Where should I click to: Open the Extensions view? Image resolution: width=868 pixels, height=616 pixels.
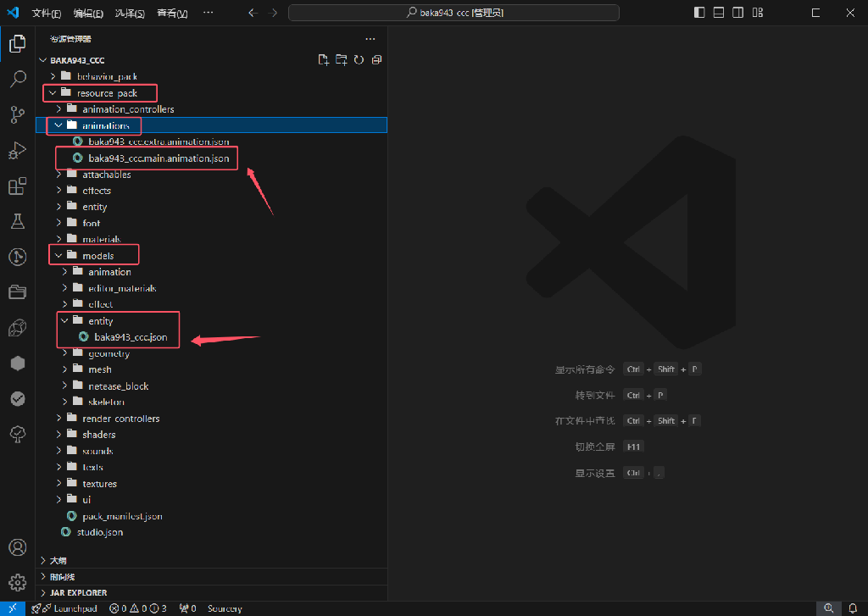[x=17, y=186]
